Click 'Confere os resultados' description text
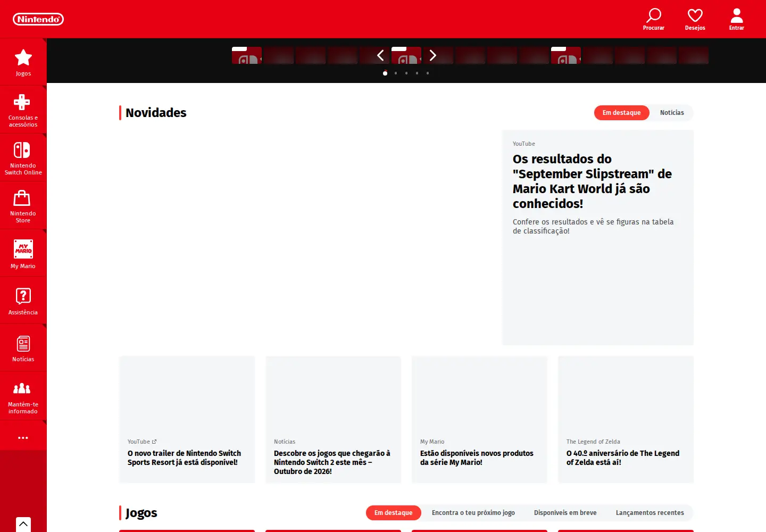Screen dimensions: 766x532 click(x=593, y=226)
